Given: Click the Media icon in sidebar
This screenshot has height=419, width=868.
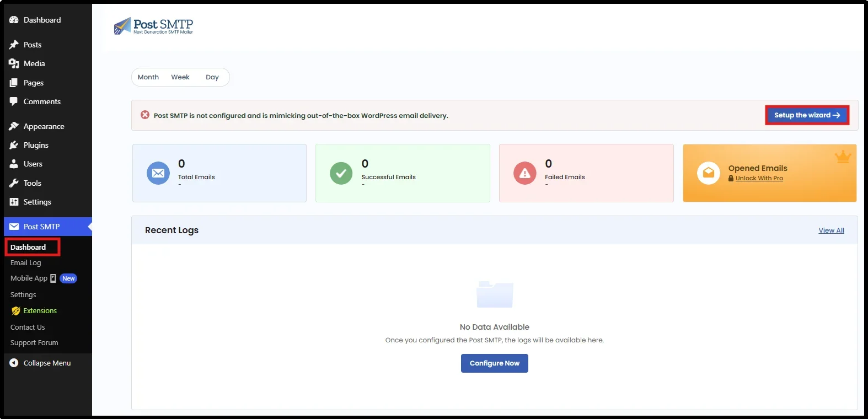Looking at the screenshot, I should point(14,63).
